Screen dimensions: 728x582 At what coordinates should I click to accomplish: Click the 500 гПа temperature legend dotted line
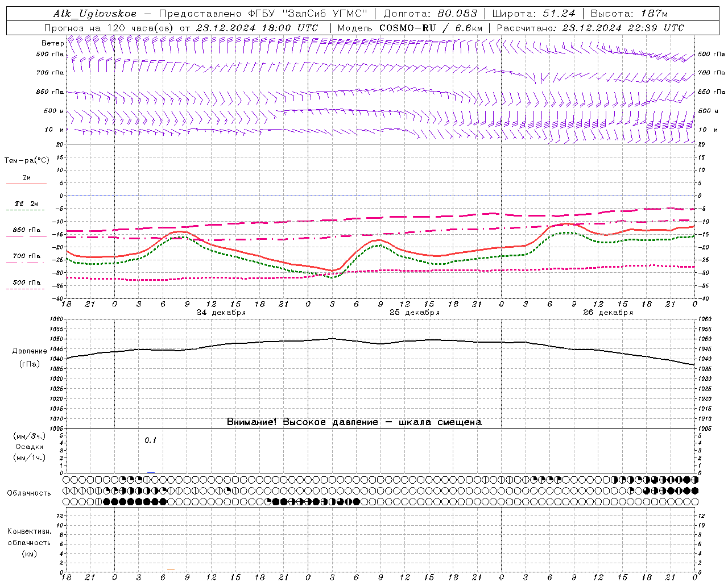tap(26, 289)
